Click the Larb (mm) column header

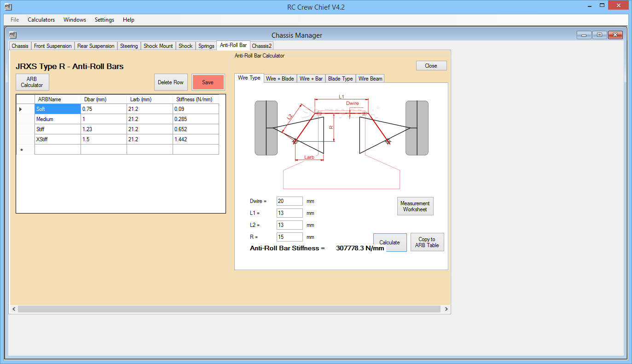click(150, 99)
